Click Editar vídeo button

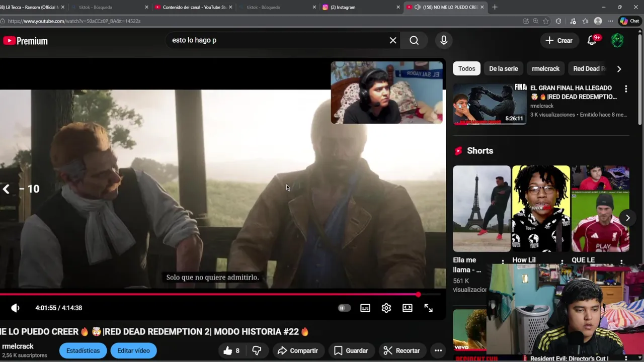[x=133, y=350]
